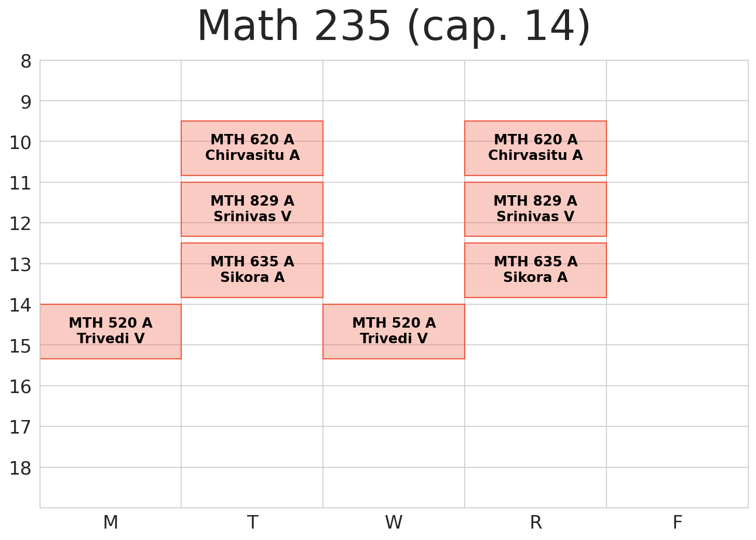
Task: Click the R day label
Action: pyautogui.click(x=535, y=522)
